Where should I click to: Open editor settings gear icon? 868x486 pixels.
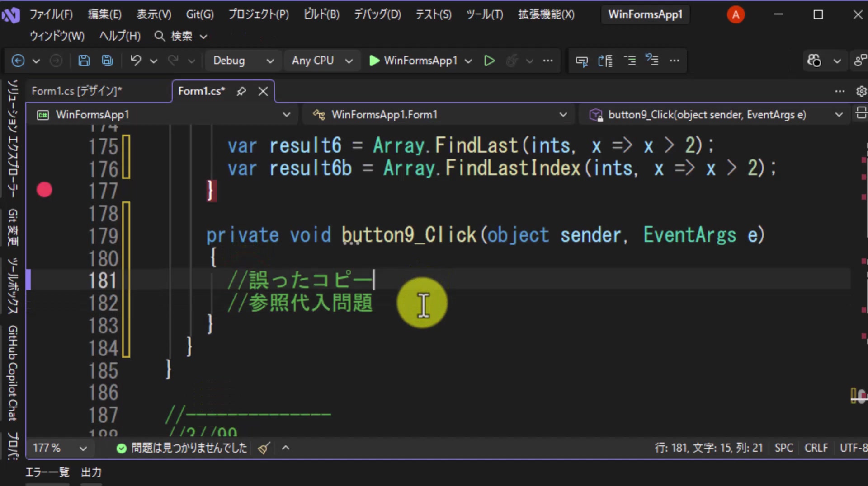pyautogui.click(x=861, y=91)
